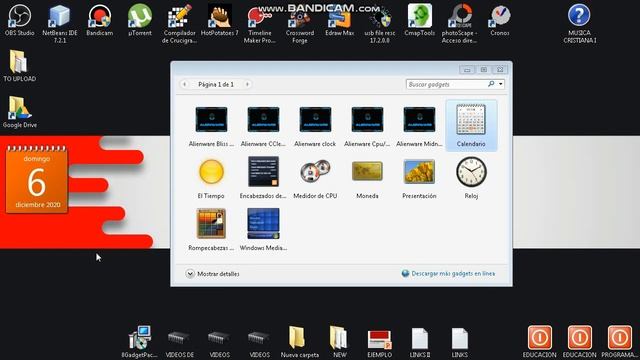The height and width of the screenshot is (360, 640).
Task: Expand Mostrar detalles panel
Action: click(x=213, y=274)
